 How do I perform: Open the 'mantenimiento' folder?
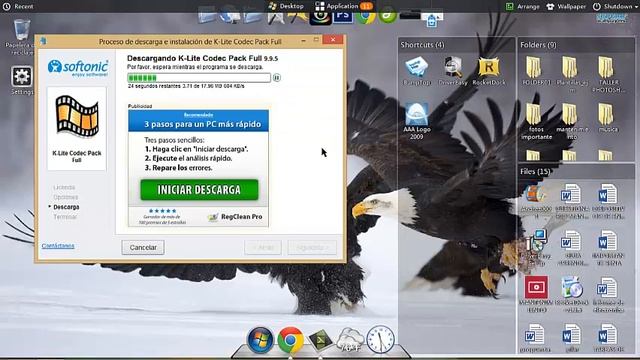pos(572,121)
